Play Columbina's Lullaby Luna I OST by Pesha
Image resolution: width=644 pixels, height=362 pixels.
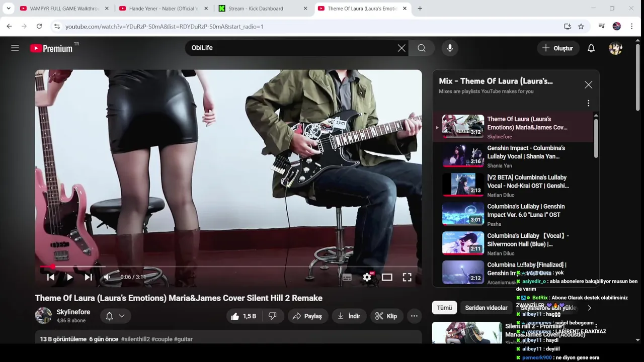(513, 215)
